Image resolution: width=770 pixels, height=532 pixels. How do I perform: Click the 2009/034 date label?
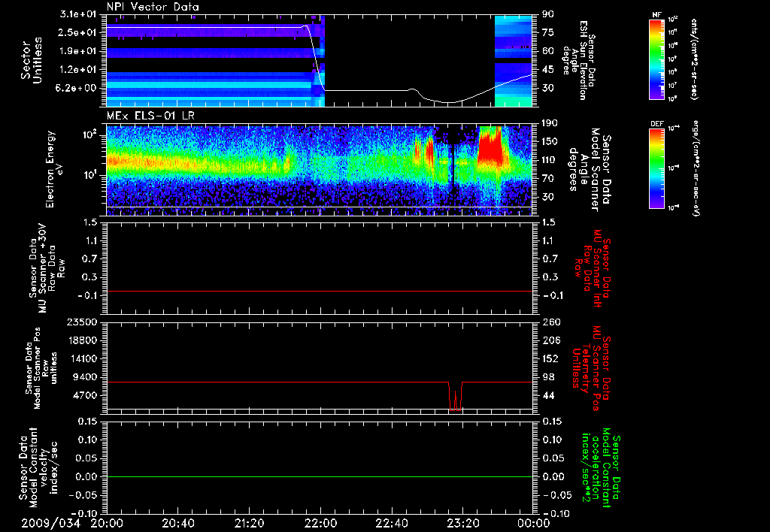point(50,523)
